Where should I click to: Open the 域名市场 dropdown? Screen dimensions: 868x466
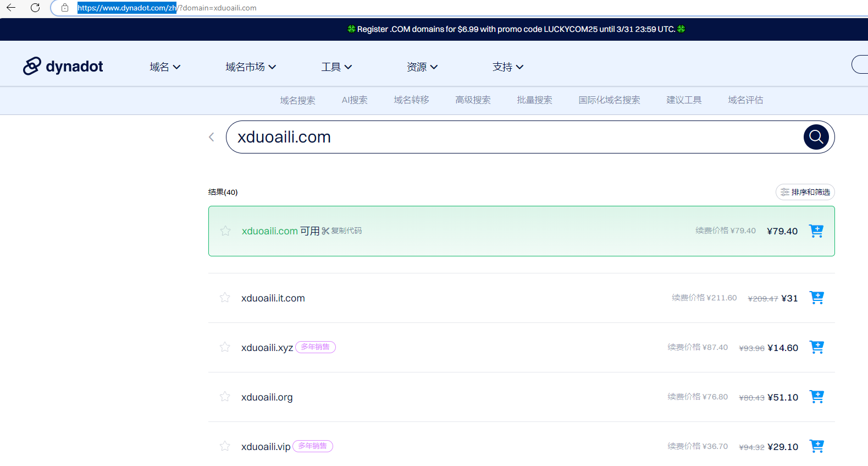[251, 67]
